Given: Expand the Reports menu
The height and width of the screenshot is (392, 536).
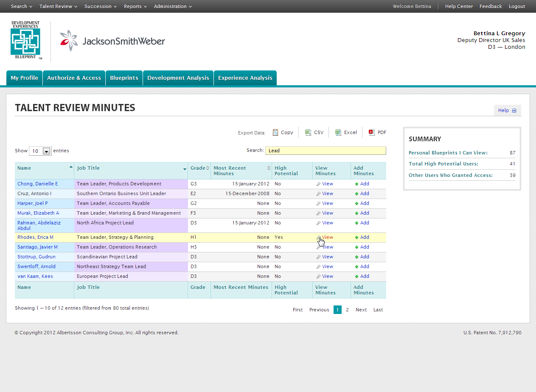Looking at the screenshot, I should tap(135, 6).
